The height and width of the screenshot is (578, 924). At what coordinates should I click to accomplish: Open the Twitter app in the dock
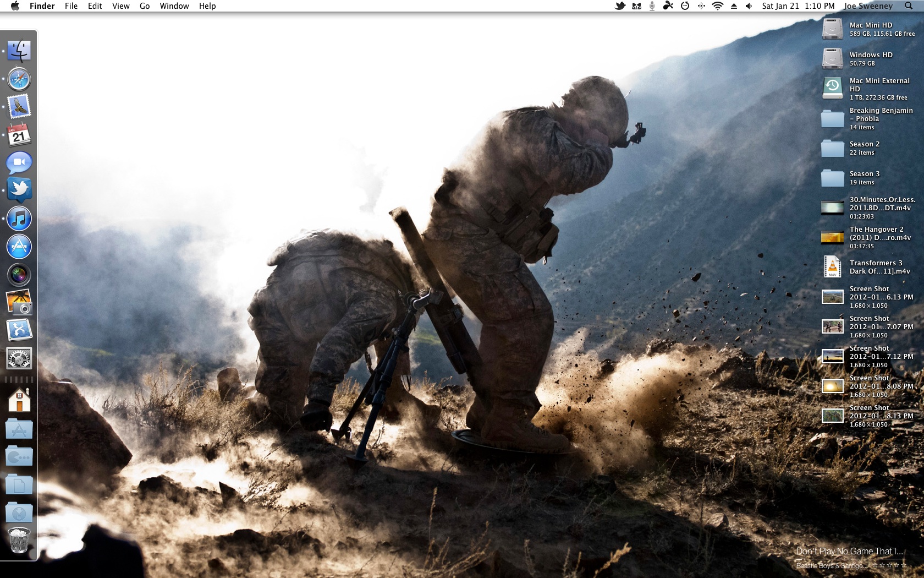coord(19,190)
